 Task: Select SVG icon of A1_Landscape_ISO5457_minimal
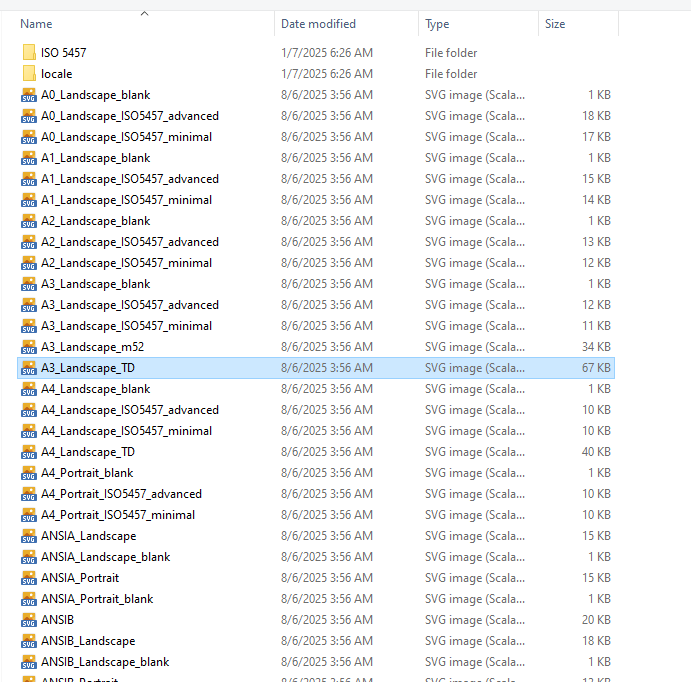coord(29,200)
